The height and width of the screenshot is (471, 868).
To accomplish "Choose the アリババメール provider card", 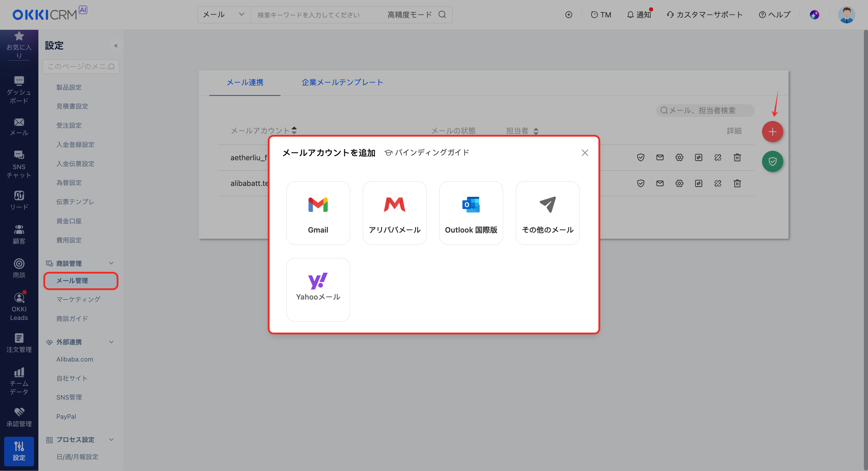I will (x=394, y=213).
